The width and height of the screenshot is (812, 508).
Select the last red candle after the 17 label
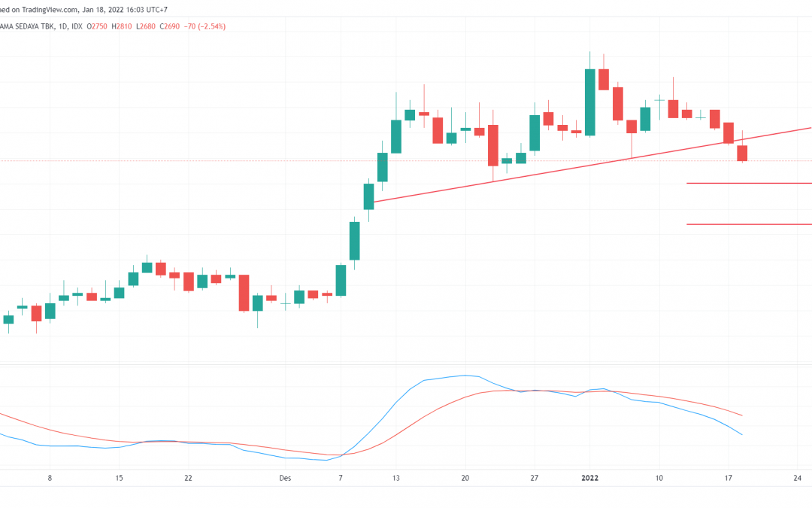coord(741,154)
